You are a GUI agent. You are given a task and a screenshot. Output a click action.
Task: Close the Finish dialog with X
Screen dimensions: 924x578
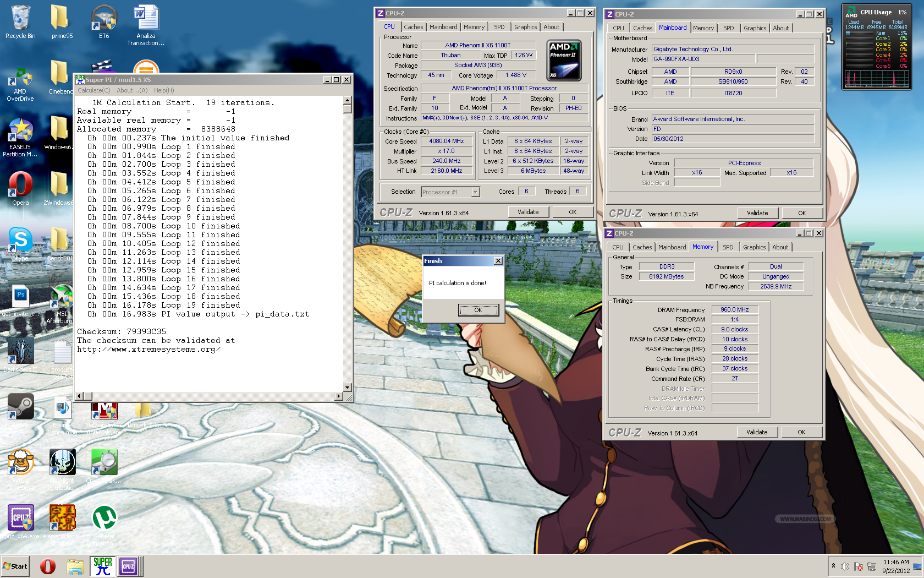[x=498, y=261]
